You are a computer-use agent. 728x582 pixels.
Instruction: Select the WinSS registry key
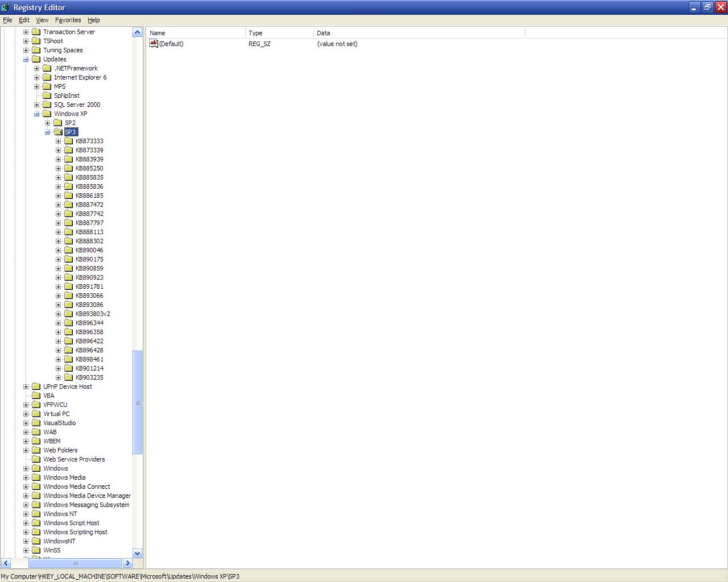click(52, 550)
